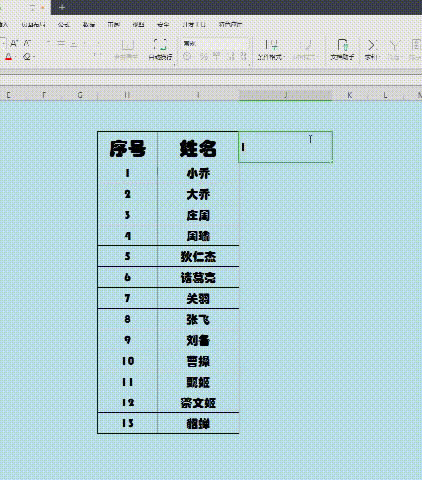
Task: Select the serial number cell 13
Action: 127,423
